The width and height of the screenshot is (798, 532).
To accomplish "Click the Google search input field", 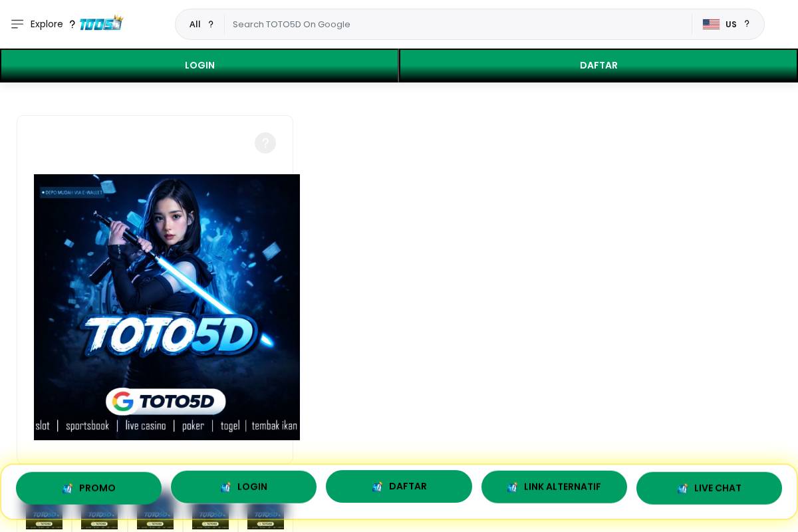I will pos(459,24).
